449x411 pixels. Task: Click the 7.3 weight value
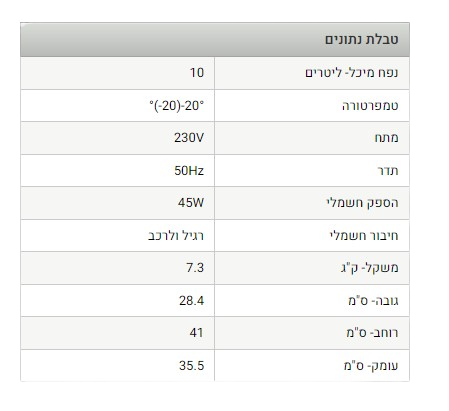(195, 268)
